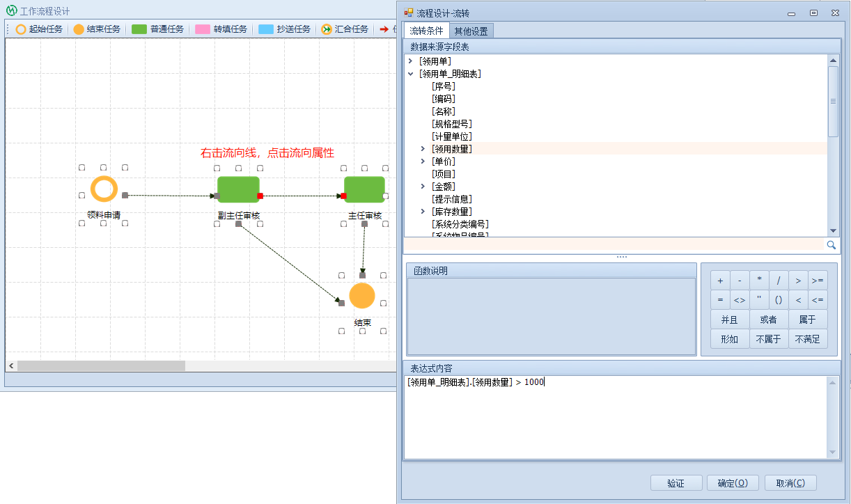The width and height of the screenshot is (851, 504).
Task: Select the blue 抄送任务 tool
Action: click(285, 29)
